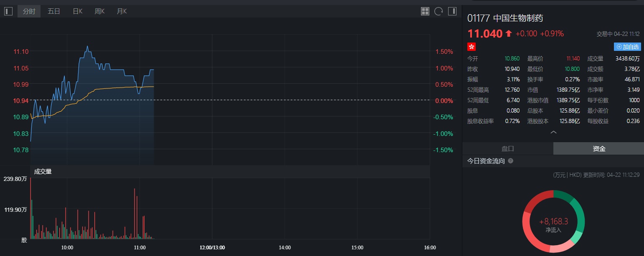
Task: Click the 昨收 value 10.940
Action: coord(512,69)
